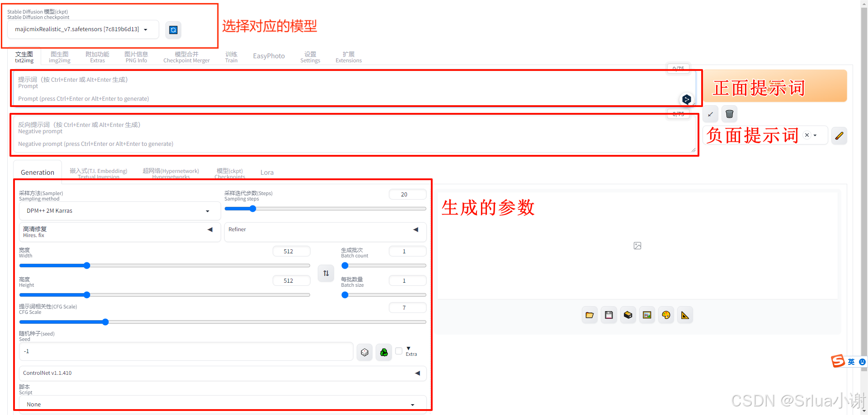
Task: Click the Batch count number field
Action: click(x=407, y=251)
